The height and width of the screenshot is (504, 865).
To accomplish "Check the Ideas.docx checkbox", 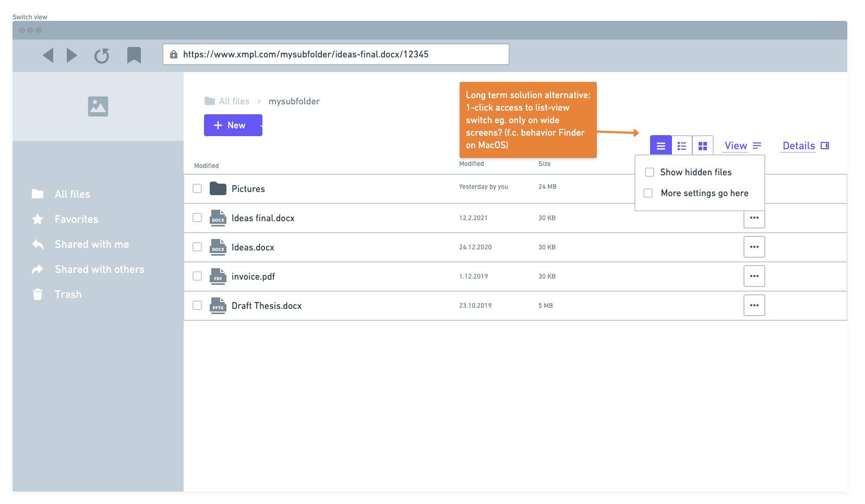I will 197,247.
